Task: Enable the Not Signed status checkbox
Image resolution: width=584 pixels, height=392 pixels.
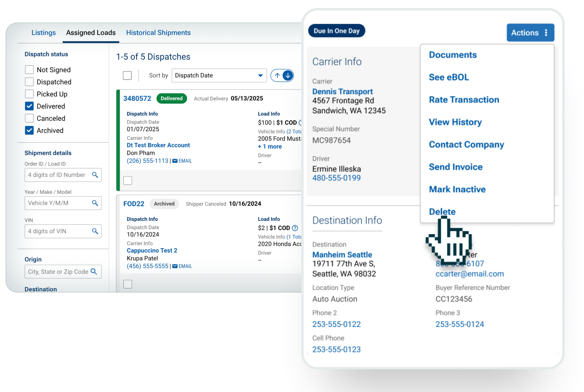Action: coord(29,70)
